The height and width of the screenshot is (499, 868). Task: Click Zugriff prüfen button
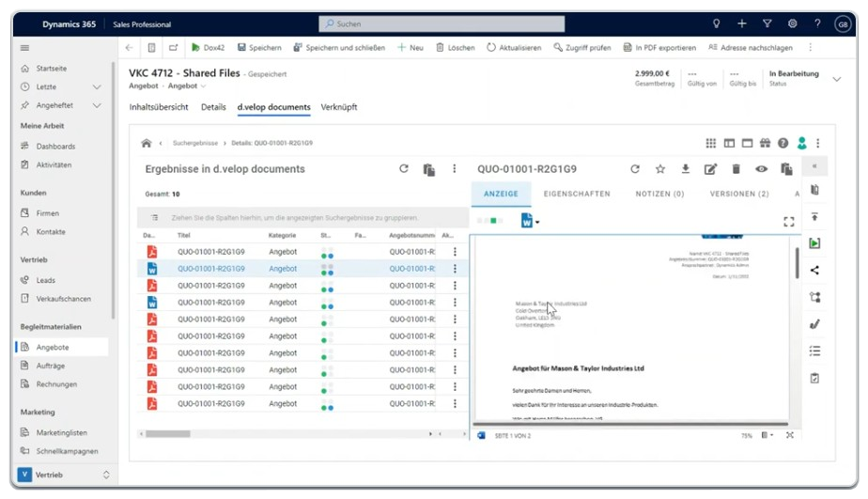click(x=582, y=48)
